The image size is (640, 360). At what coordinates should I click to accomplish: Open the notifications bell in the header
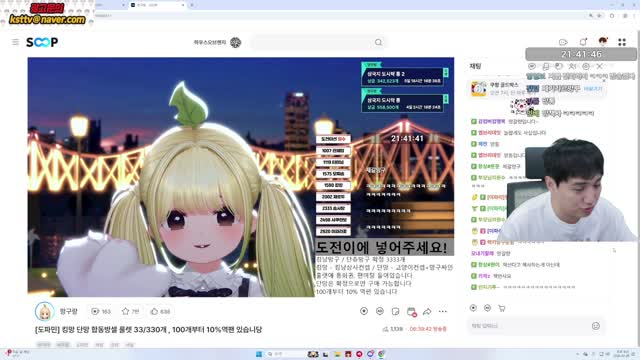583,42
